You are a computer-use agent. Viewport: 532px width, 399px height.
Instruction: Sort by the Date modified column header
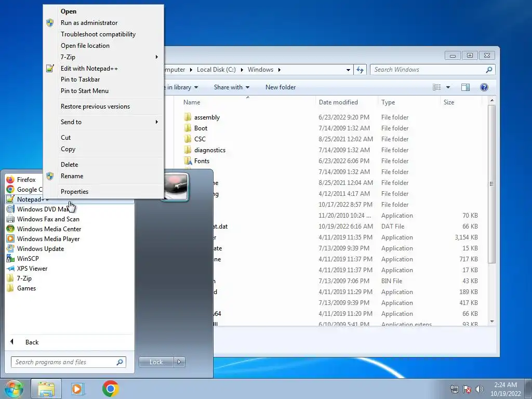347,102
